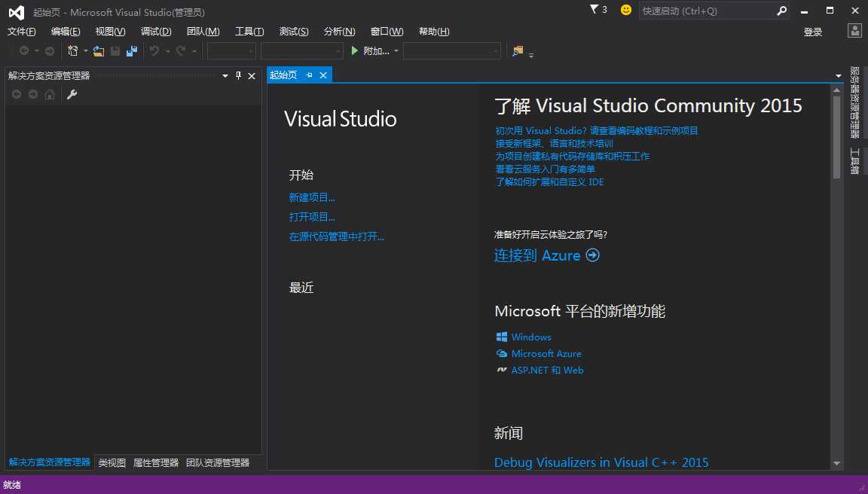Viewport: 868px width, 494px height.
Task: Click the start page vertical scrollbar thumb
Action: point(836,137)
